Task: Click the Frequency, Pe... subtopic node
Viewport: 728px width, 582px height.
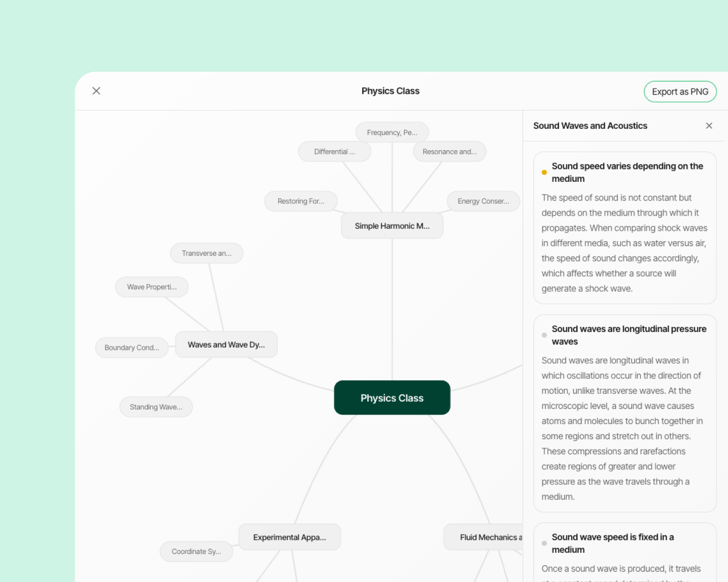Action: click(x=392, y=133)
